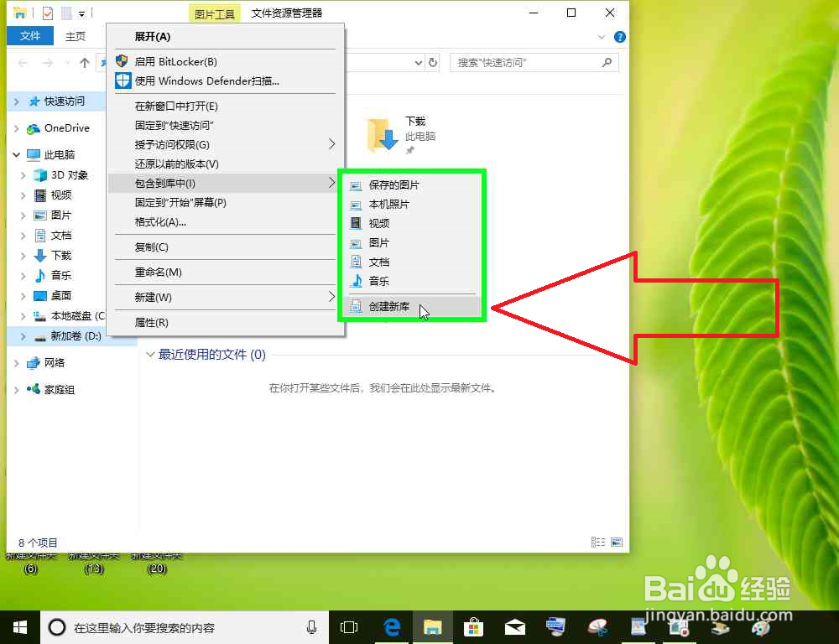Select 在新窗口中打开(E) menu entry
This screenshot has width=839, height=644.
tap(226, 106)
